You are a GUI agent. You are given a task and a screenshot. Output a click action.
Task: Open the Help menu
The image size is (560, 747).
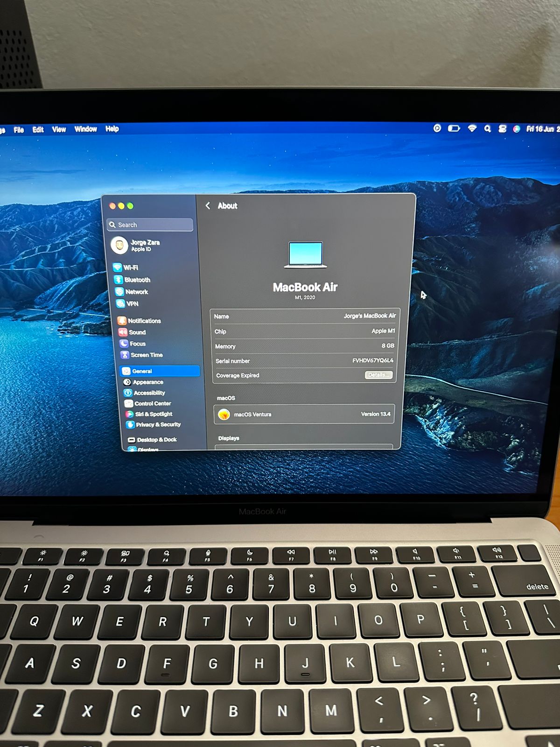pos(112,129)
